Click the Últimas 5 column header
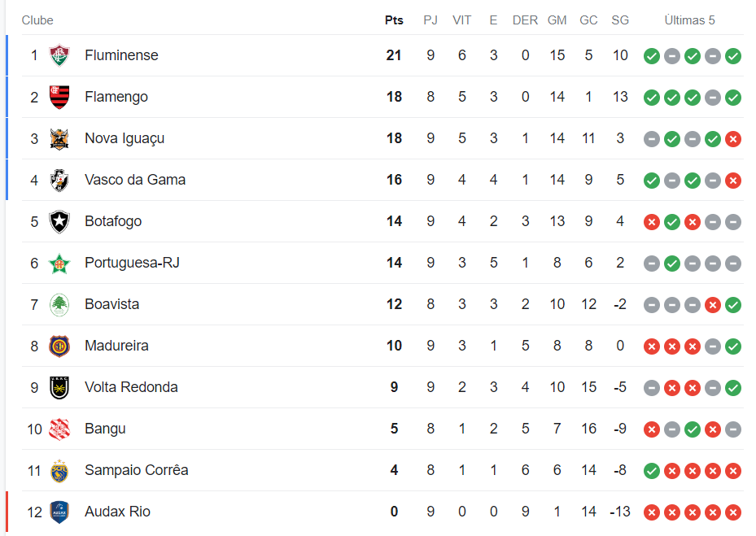Screen dimensions: 756x536 coord(689,20)
